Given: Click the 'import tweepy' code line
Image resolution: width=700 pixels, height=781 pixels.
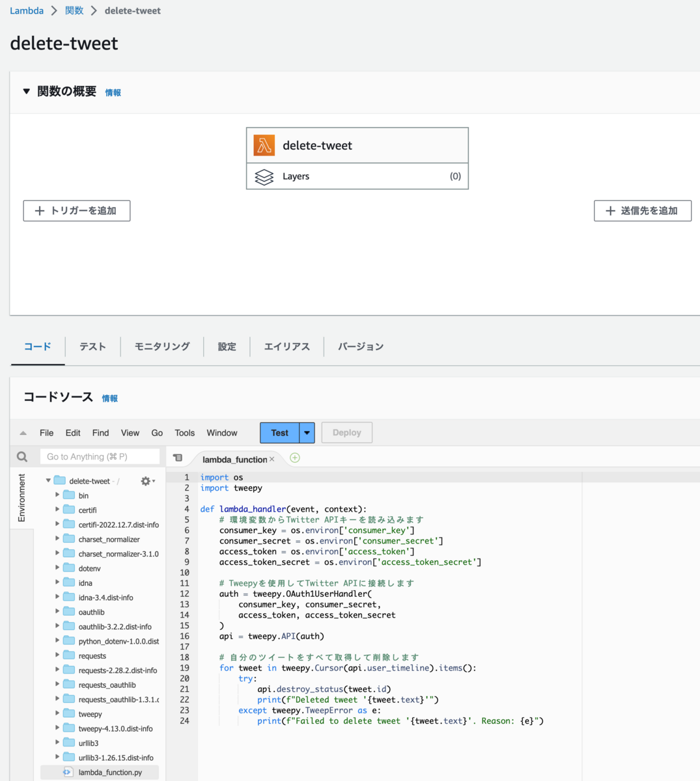Looking at the screenshot, I should coord(231,488).
